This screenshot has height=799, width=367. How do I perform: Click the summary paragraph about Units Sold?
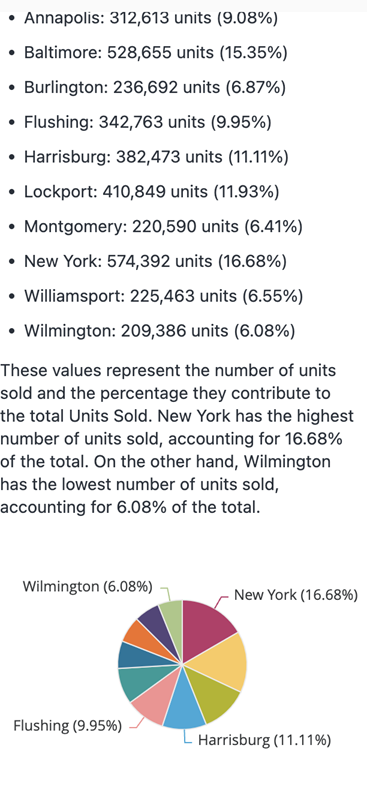177,439
